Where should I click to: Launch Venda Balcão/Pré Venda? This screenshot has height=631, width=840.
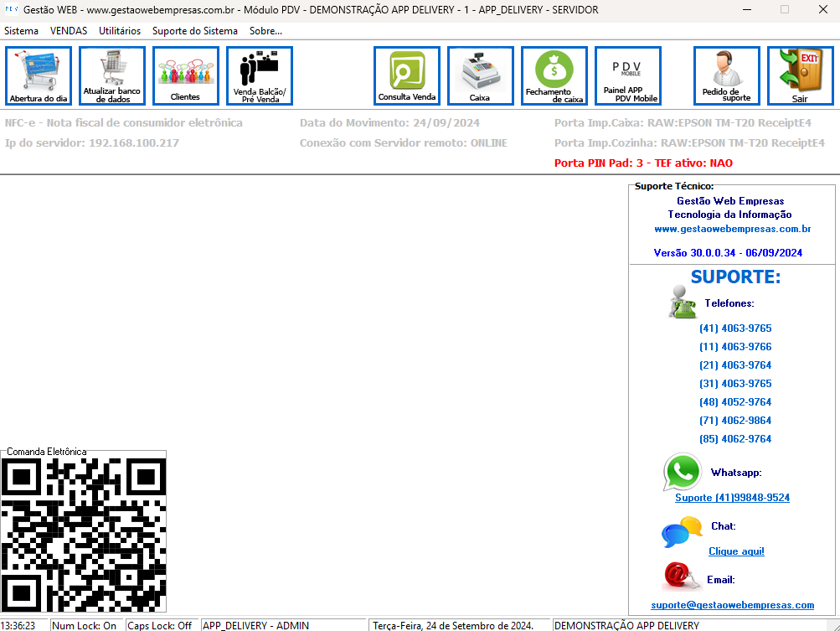pos(260,75)
